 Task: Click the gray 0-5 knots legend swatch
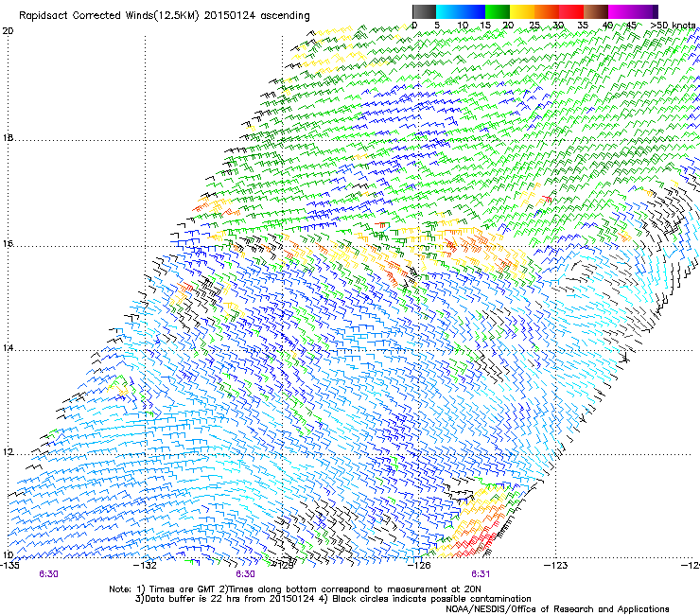pos(424,11)
